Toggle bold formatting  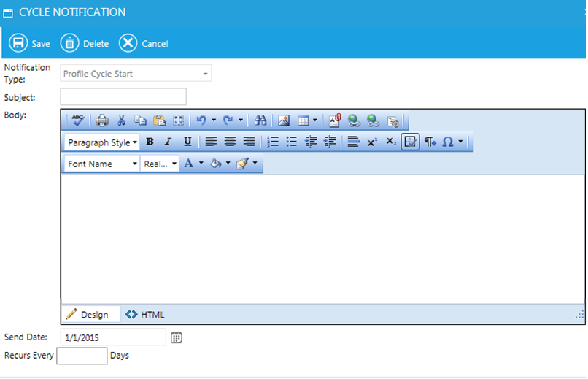point(150,142)
